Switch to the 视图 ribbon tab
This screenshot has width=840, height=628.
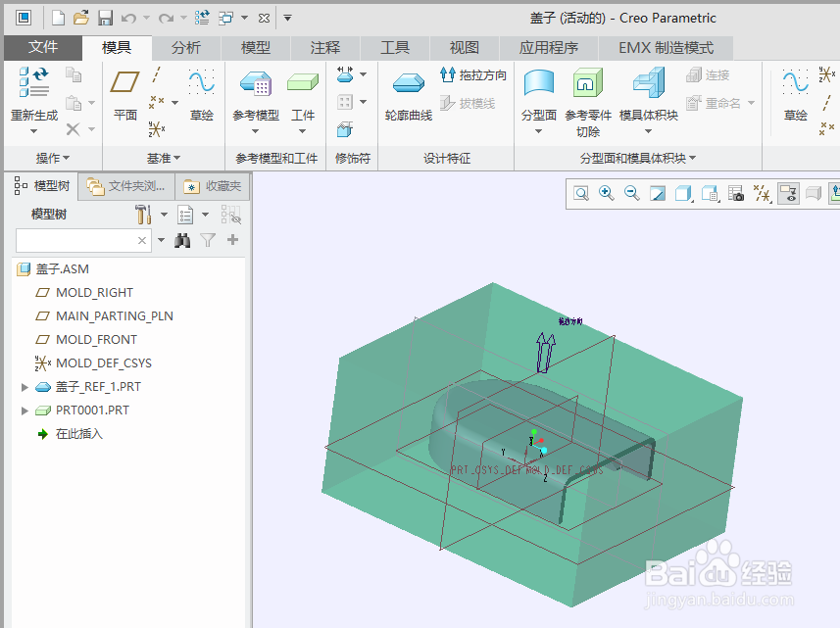(x=465, y=48)
